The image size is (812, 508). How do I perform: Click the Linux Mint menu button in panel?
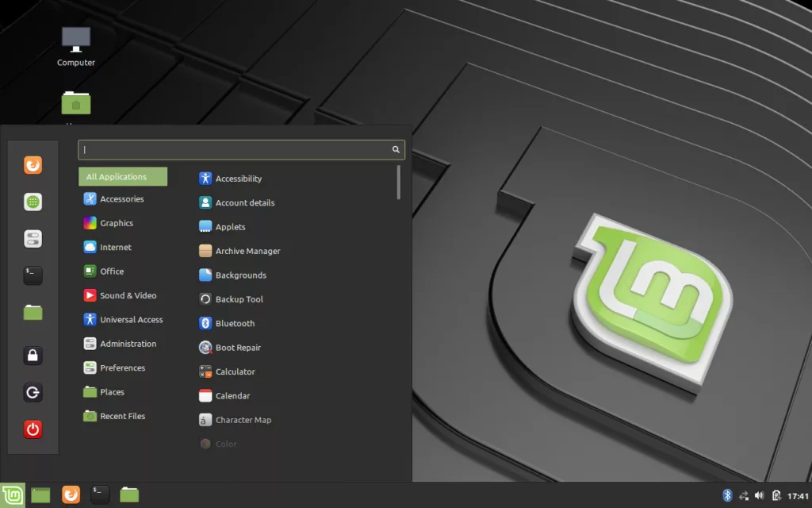click(x=12, y=495)
